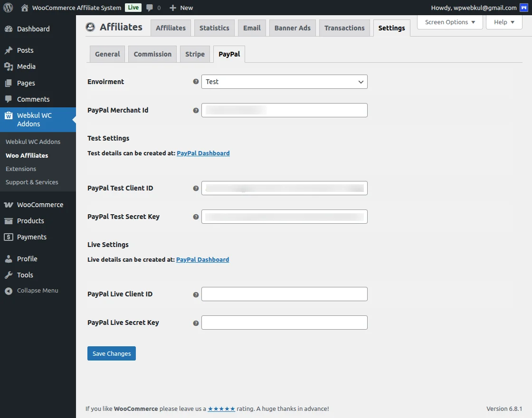Open the Transactions tab

tap(344, 28)
